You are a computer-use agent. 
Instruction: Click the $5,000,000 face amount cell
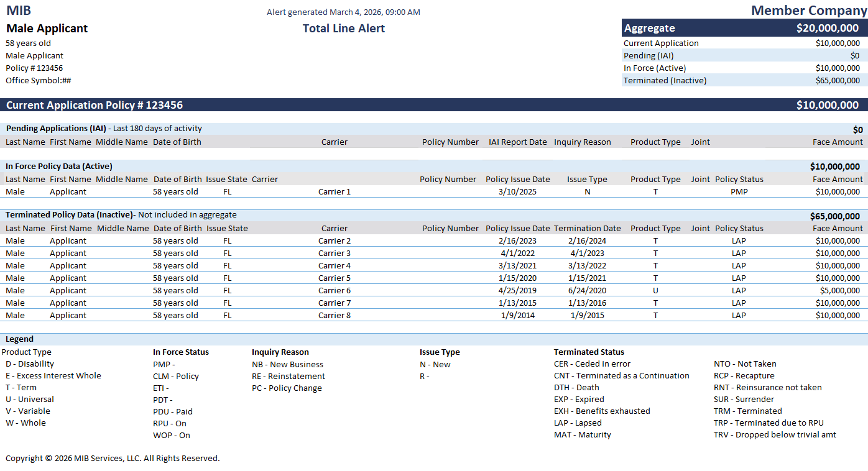tap(839, 290)
